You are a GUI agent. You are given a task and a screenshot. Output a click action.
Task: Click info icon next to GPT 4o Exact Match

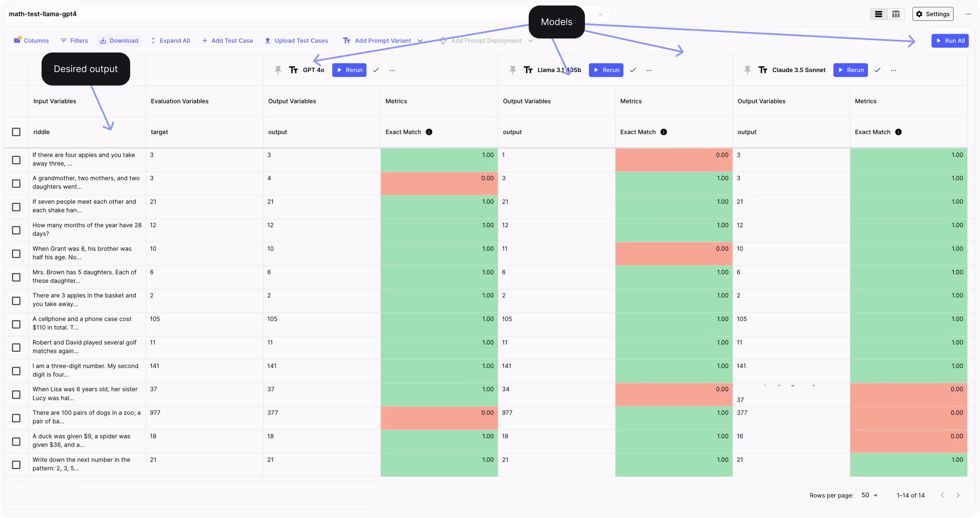click(x=429, y=132)
